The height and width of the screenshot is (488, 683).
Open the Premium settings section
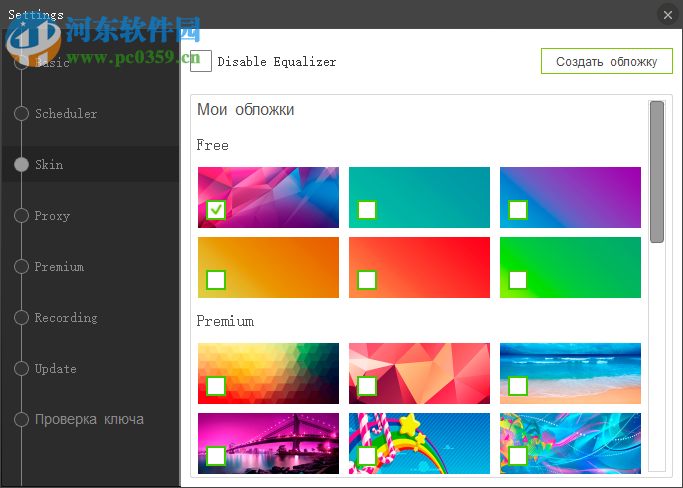(x=59, y=267)
